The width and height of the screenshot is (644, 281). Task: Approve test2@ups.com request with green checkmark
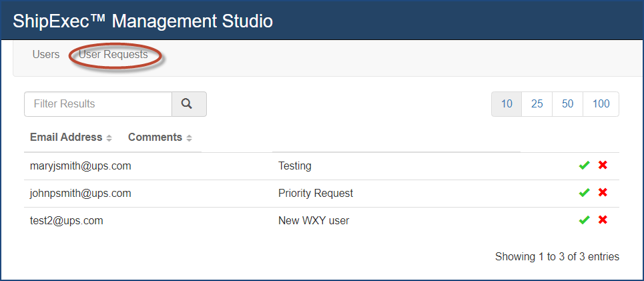pos(584,220)
